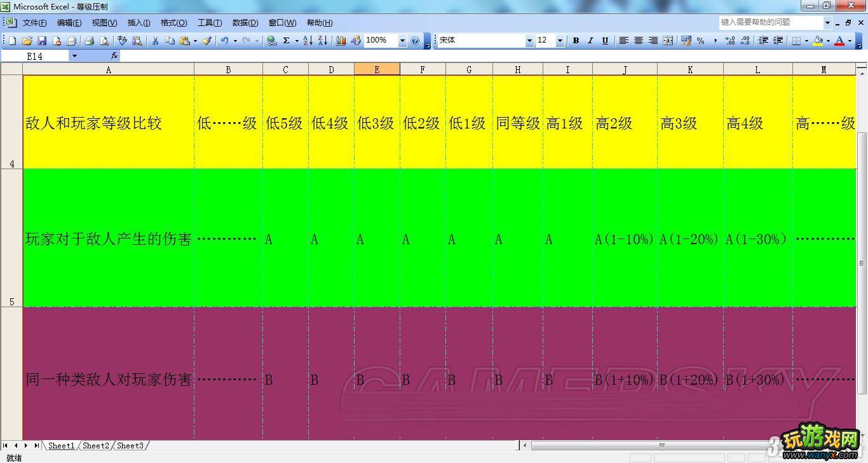868x463 pixels.
Task: Open the Drawing toolbar icon
Action: pyautogui.click(x=356, y=41)
